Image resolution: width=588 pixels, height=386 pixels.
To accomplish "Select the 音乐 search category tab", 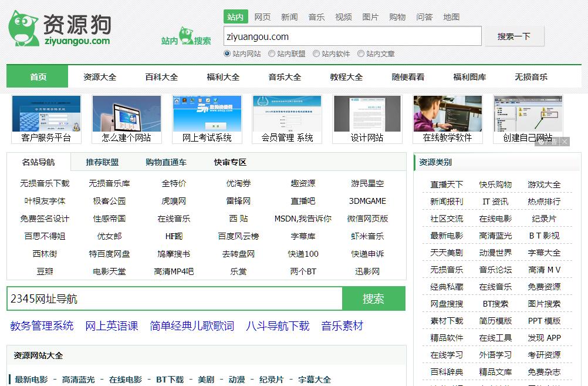I will [x=316, y=17].
